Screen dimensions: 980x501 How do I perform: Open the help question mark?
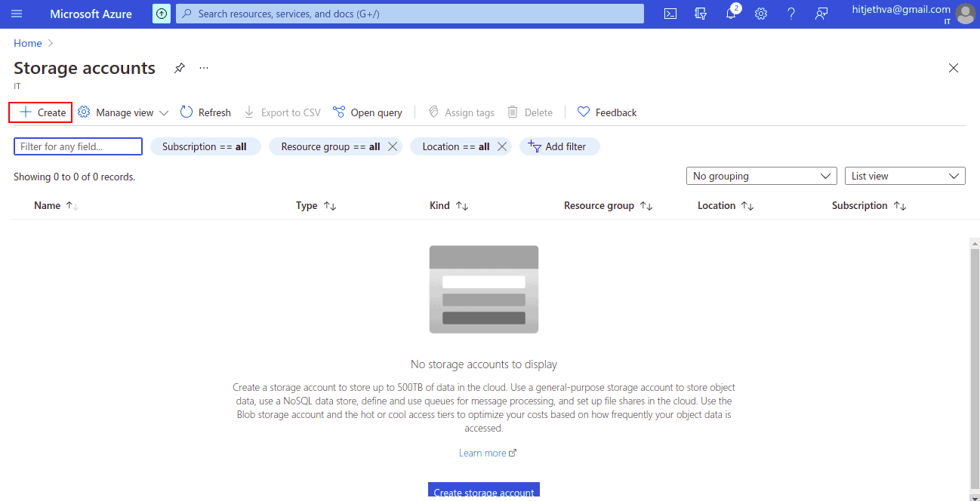(x=791, y=14)
